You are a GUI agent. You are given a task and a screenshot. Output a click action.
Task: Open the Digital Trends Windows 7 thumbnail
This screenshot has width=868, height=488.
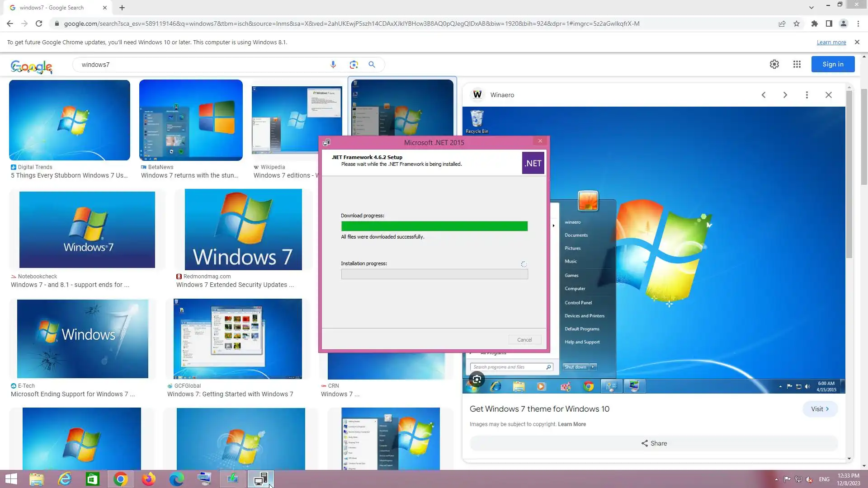coord(70,120)
